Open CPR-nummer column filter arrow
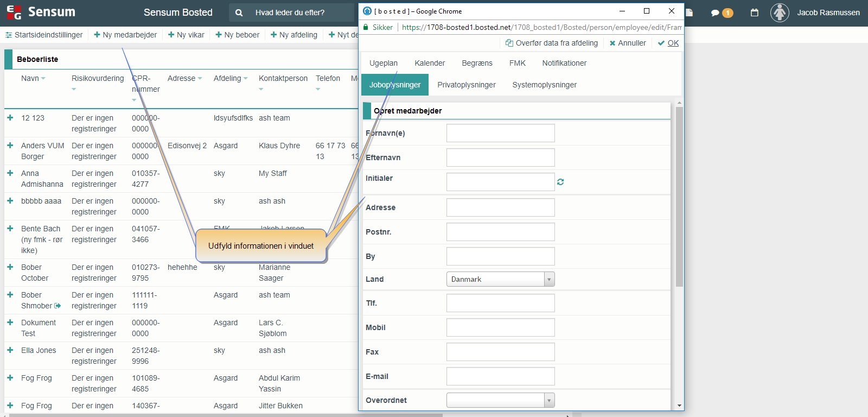This screenshot has height=417, width=868. click(134, 100)
